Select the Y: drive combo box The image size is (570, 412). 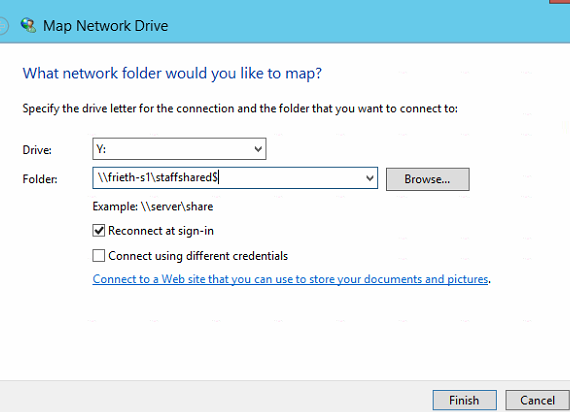(x=179, y=149)
